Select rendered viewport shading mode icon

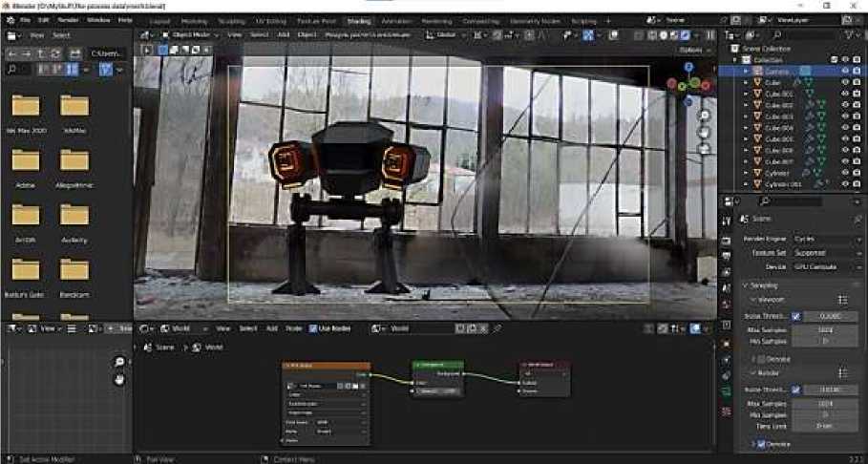(684, 35)
